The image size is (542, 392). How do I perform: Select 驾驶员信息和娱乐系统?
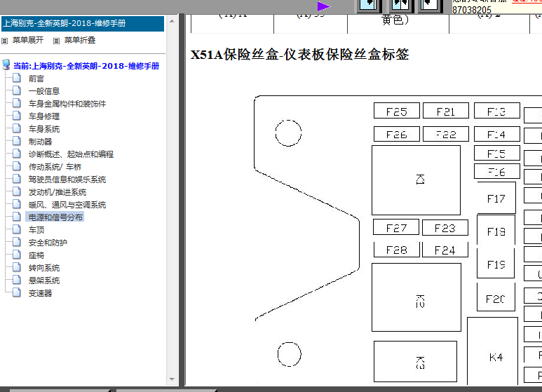tap(67, 180)
